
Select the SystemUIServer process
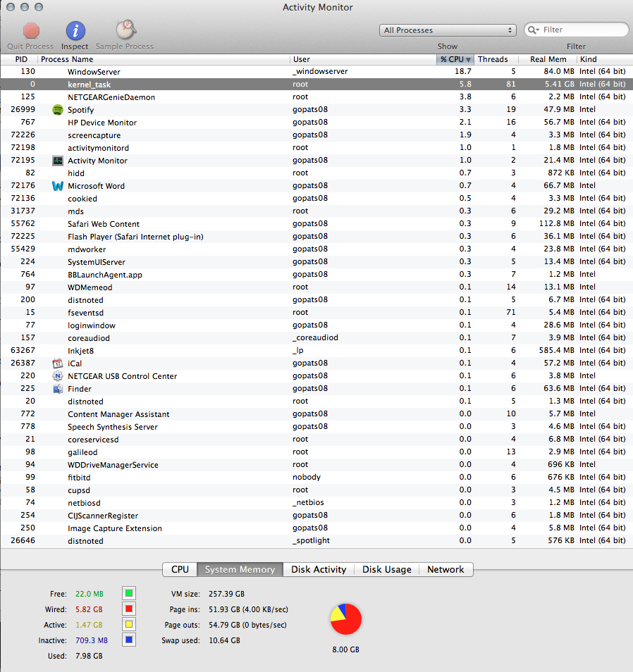316,261
